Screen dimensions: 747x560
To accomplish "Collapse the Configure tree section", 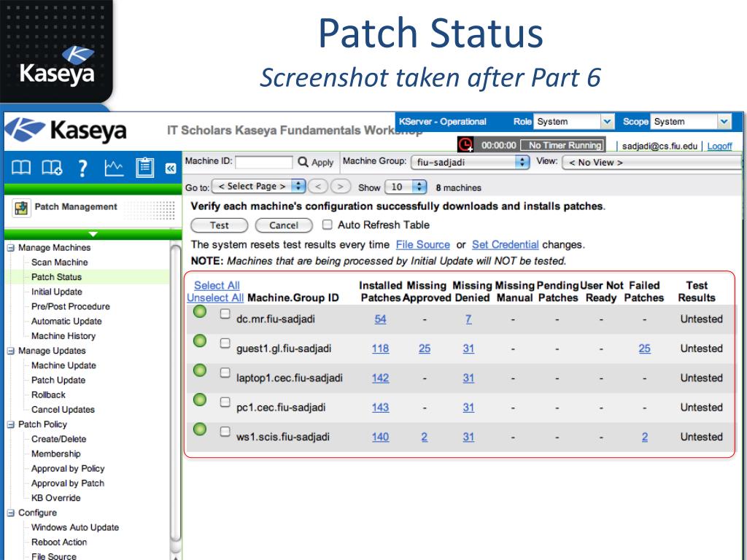I will (x=10, y=513).
